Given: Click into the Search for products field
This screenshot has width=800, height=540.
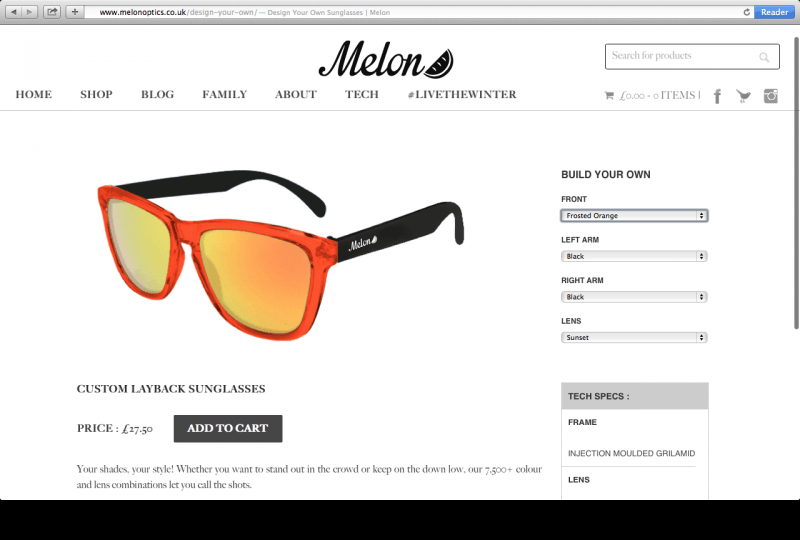Looking at the screenshot, I should [x=692, y=57].
